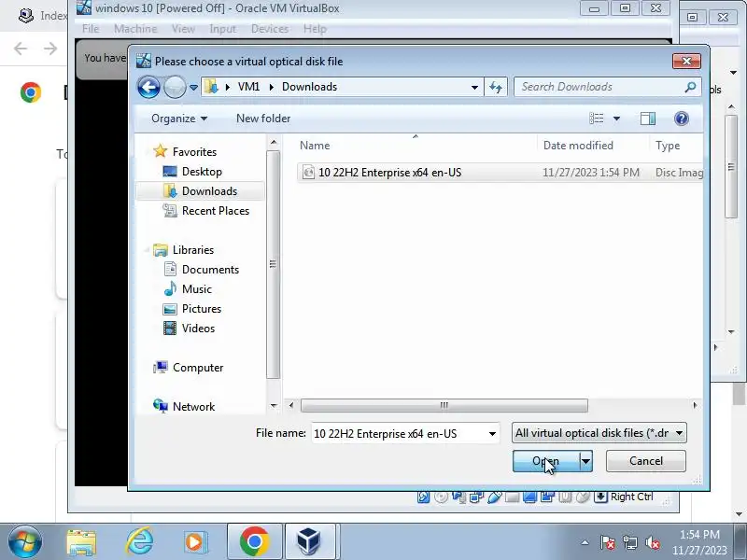Open the All virtual optical disk files filter

[599, 433]
